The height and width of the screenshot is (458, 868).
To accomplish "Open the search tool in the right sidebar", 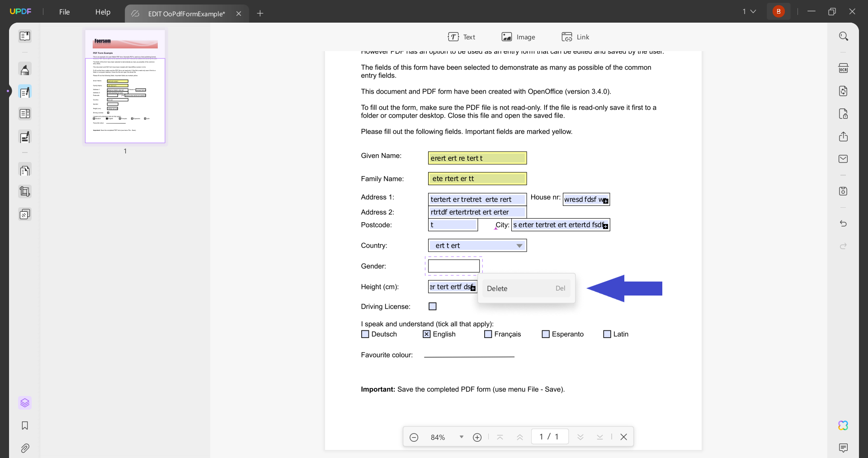I will [x=844, y=36].
